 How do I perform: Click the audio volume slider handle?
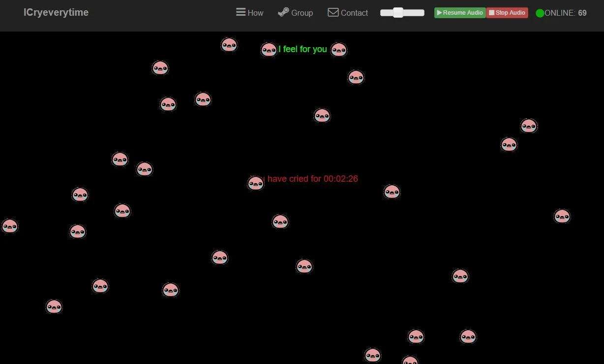pos(398,13)
